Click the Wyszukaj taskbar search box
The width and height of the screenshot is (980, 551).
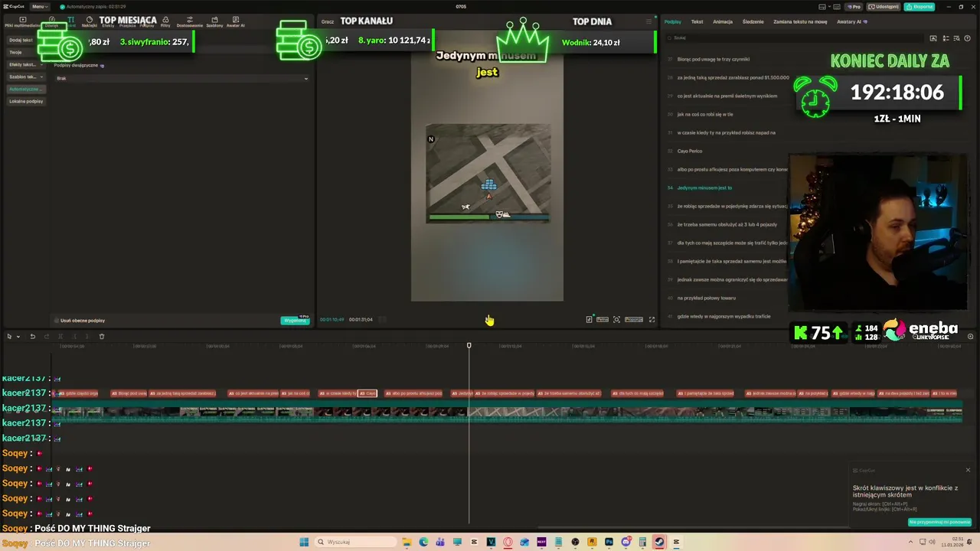[355, 542]
